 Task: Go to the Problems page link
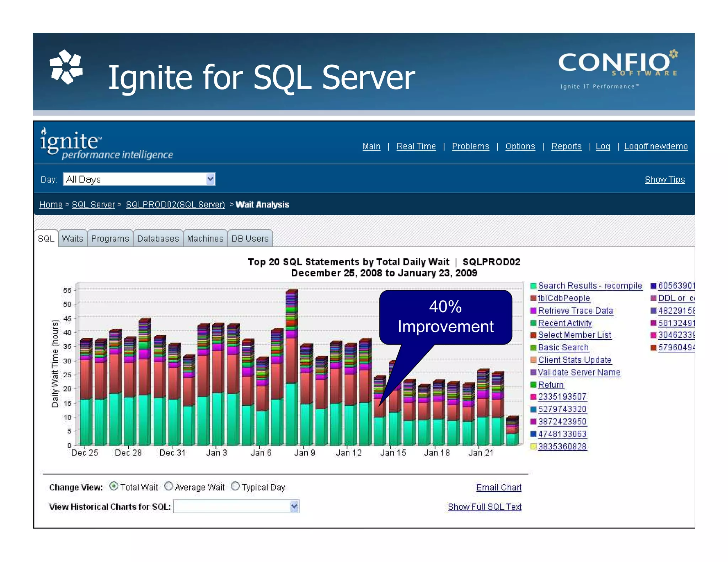(470, 146)
